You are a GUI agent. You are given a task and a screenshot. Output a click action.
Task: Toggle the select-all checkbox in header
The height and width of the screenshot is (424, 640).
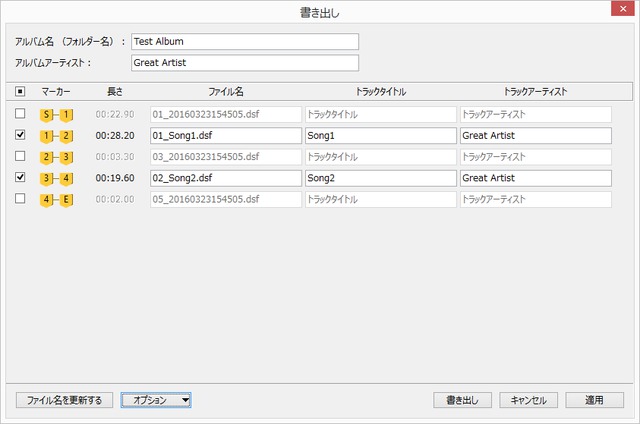point(21,92)
